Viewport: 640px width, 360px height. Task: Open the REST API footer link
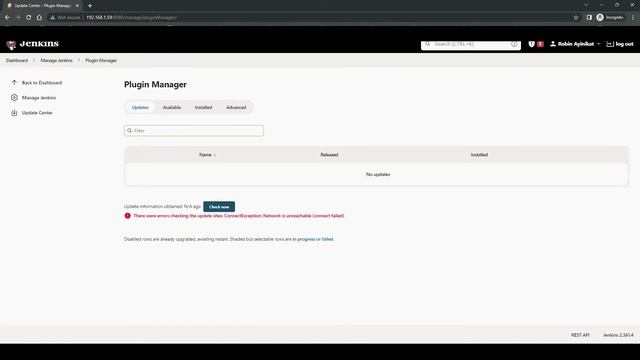tap(580, 335)
